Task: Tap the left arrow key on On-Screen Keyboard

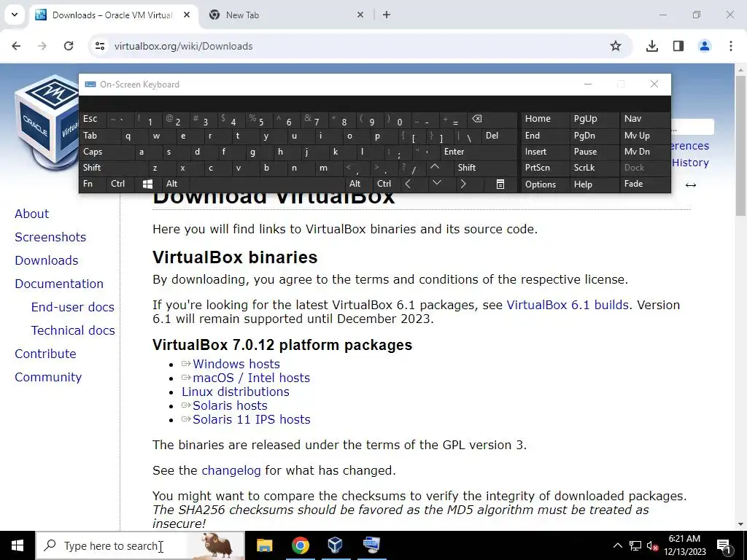Action: pos(408,184)
